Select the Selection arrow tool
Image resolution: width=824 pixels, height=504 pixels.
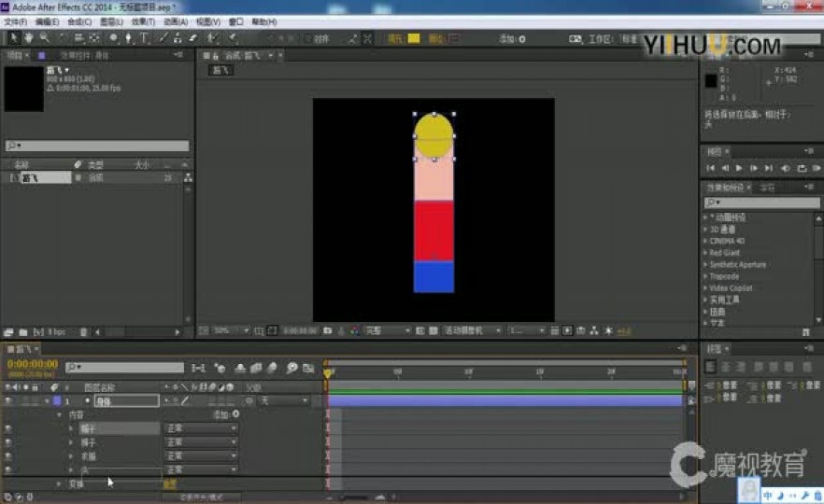[x=14, y=37]
